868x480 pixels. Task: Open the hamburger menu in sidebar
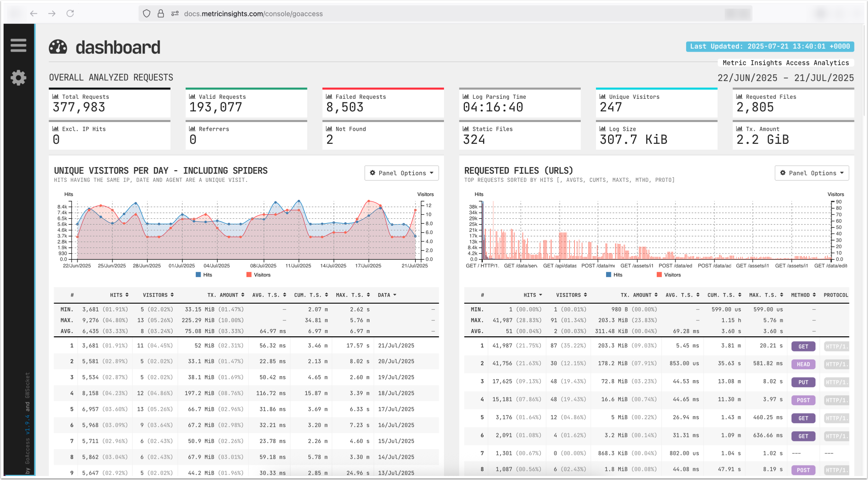[18, 46]
